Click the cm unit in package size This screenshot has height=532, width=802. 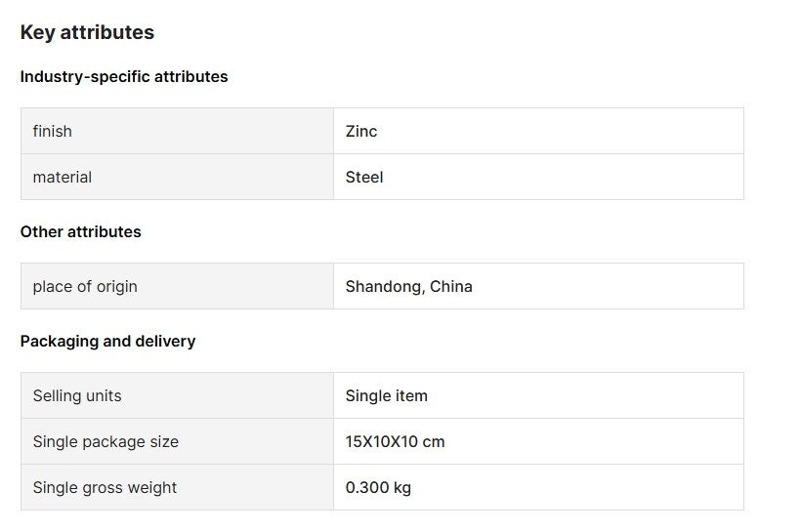(434, 441)
